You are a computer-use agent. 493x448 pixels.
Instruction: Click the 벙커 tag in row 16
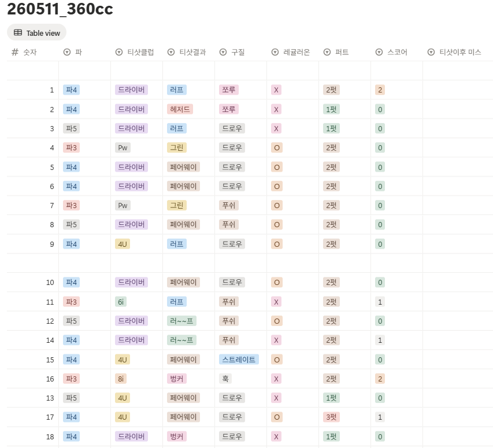pos(177,379)
